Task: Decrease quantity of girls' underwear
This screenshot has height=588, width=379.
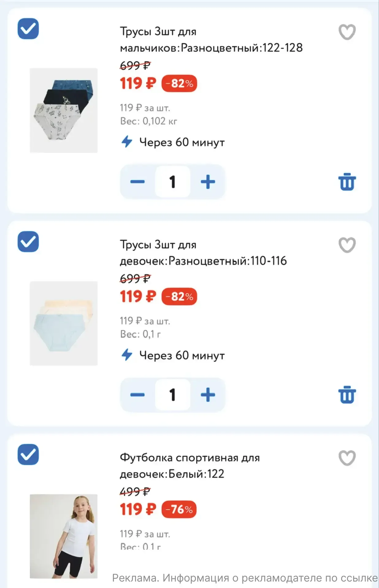Action: tap(137, 394)
